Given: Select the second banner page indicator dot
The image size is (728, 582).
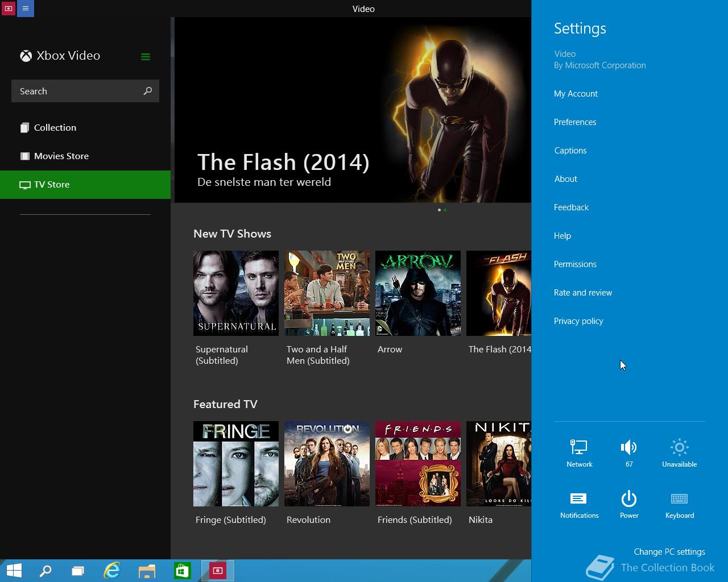Looking at the screenshot, I should [445, 210].
